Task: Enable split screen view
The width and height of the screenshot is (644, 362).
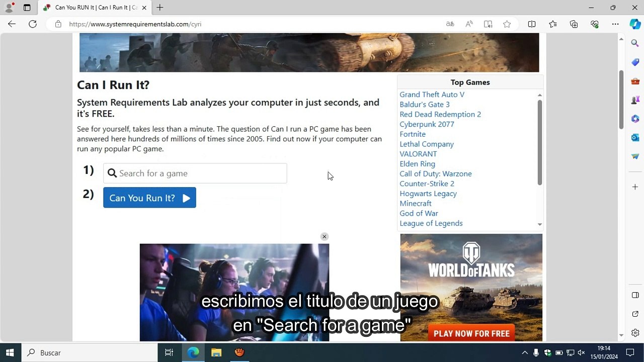Action: pyautogui.click(x=532, y=24)
